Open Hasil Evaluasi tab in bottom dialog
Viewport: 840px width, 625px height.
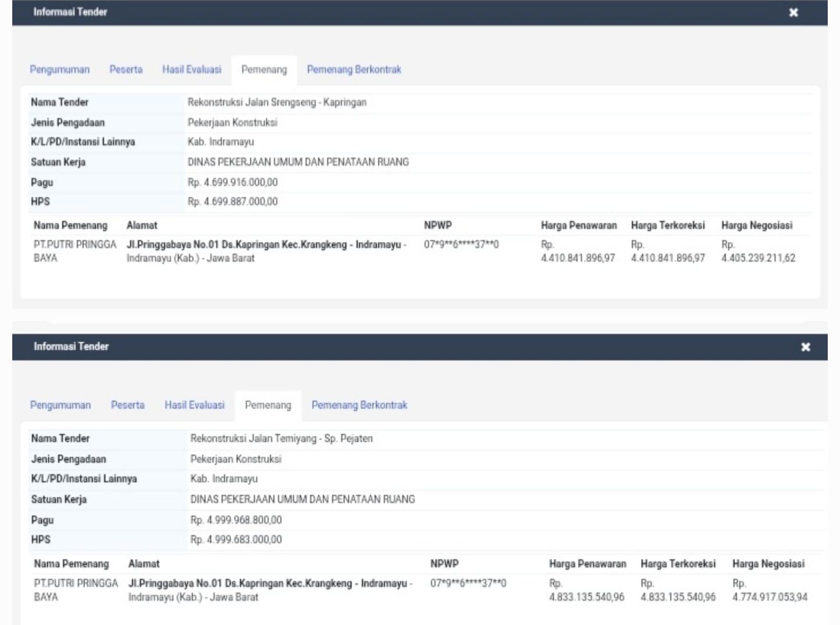[x=194, y=405]
